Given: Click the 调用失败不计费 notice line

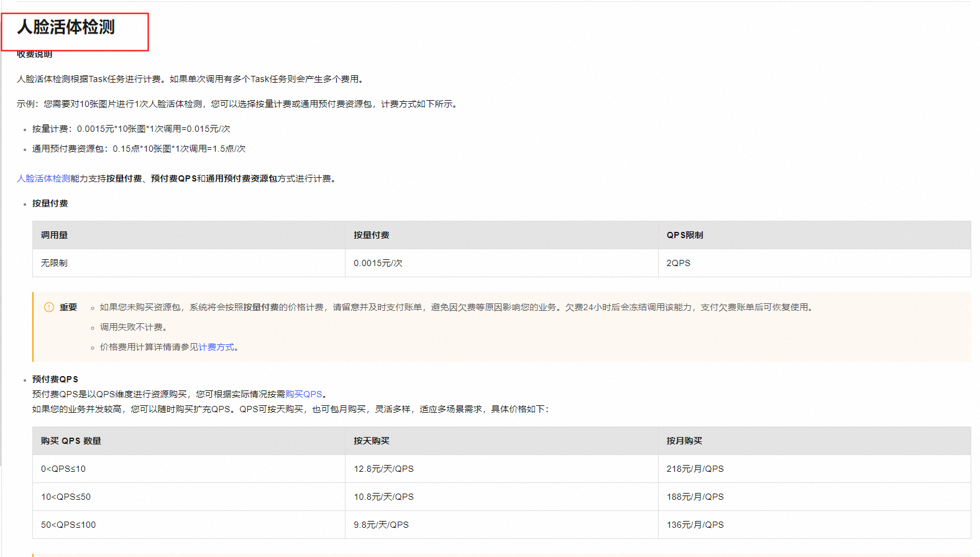Looking at the screenshot, I should pyautogui.click(x=134, y=327).
